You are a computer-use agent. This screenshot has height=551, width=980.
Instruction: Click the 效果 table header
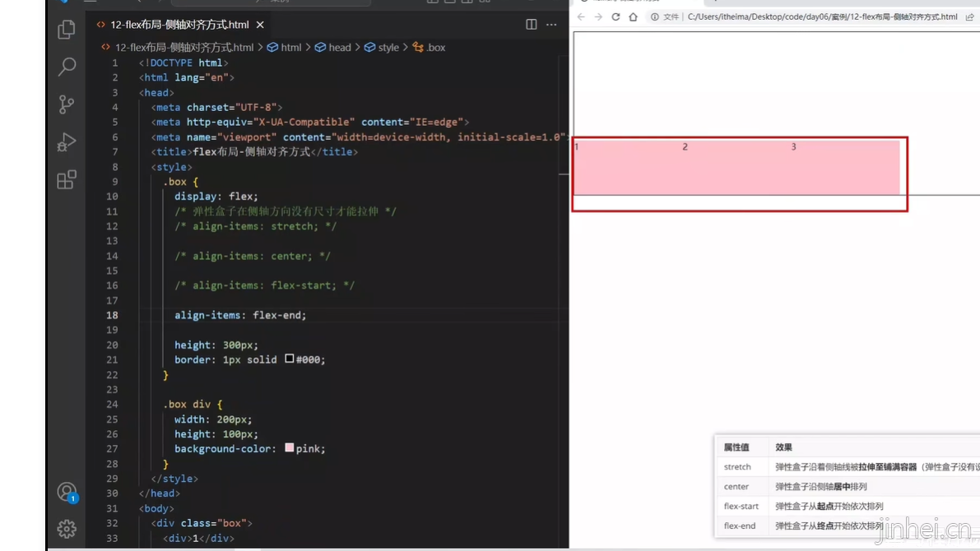[x=783, y=447]
